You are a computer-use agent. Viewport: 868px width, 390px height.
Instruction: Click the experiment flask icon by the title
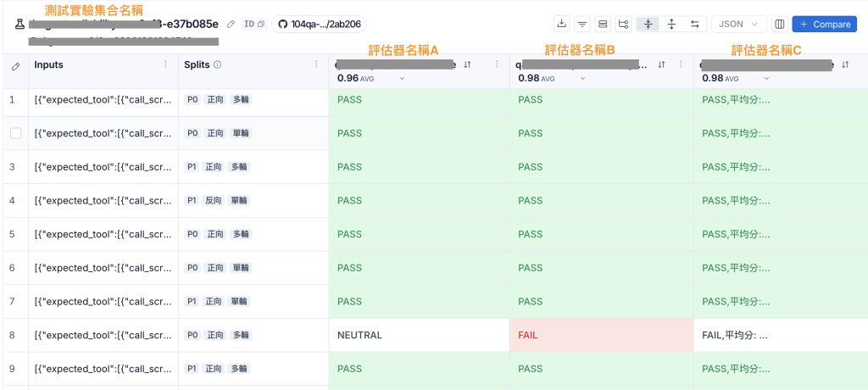coord(20,25)
